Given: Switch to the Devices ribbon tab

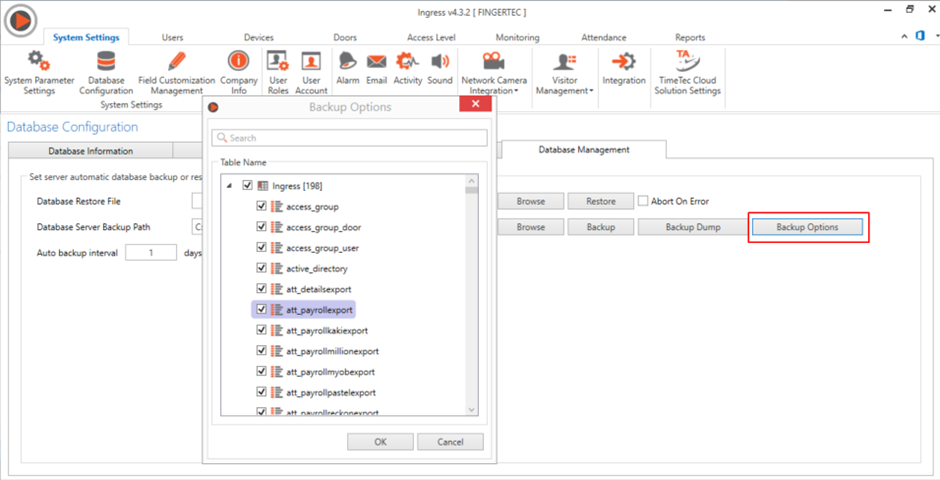Looking at the screenshot, I should click(259, 37).
